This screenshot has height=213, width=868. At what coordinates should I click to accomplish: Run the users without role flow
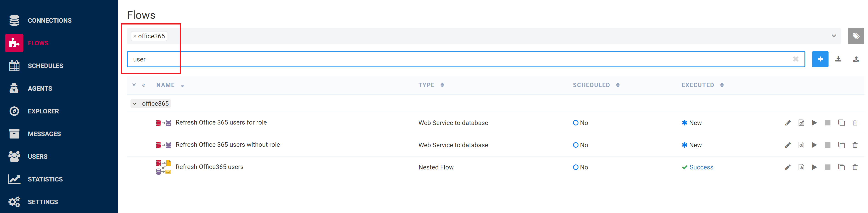[x=814, y=145]
